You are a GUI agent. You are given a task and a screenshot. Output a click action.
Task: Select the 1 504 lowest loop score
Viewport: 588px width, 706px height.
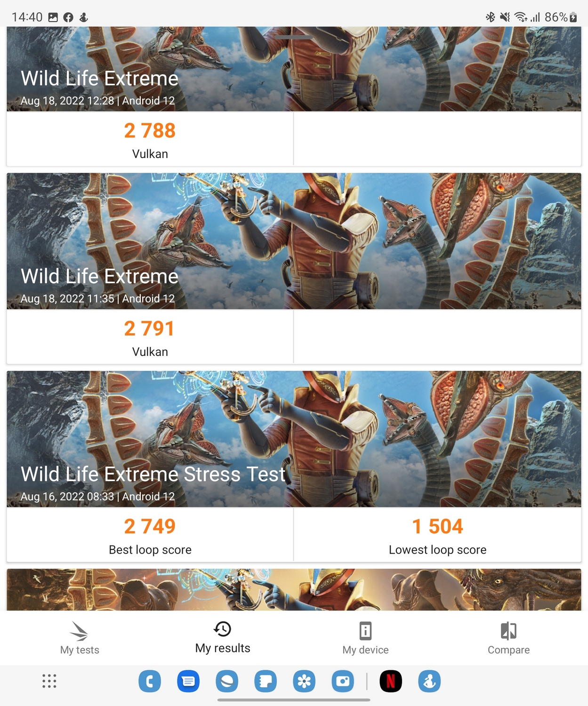pos(437,535)
